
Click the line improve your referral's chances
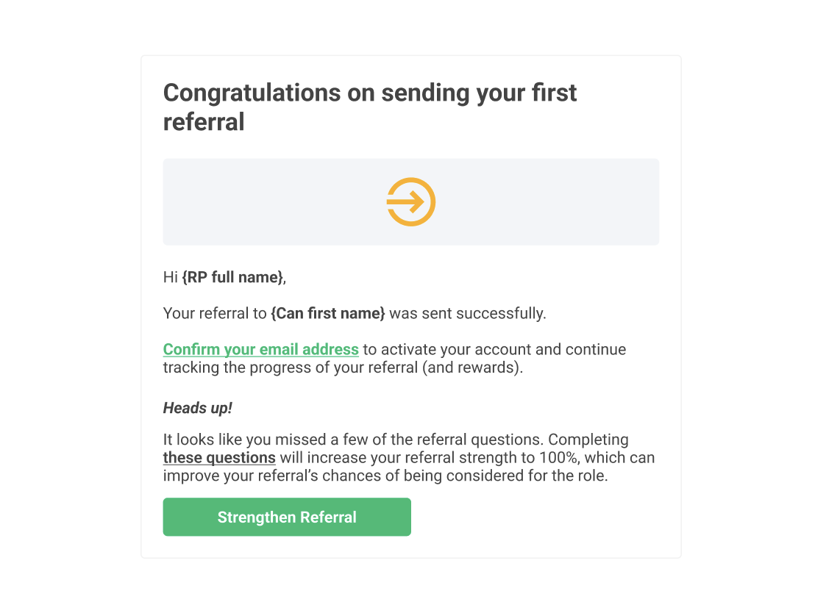click(x=385, y=476)
